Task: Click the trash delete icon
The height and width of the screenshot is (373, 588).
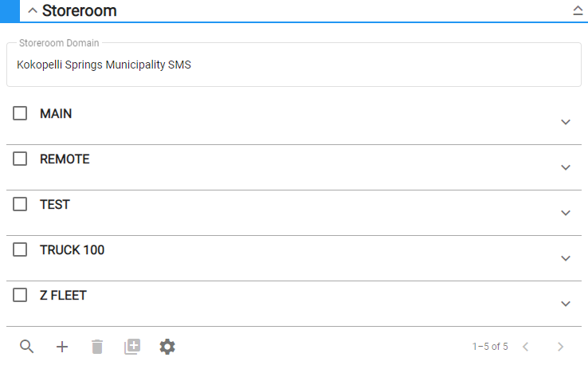Action: 97,347
